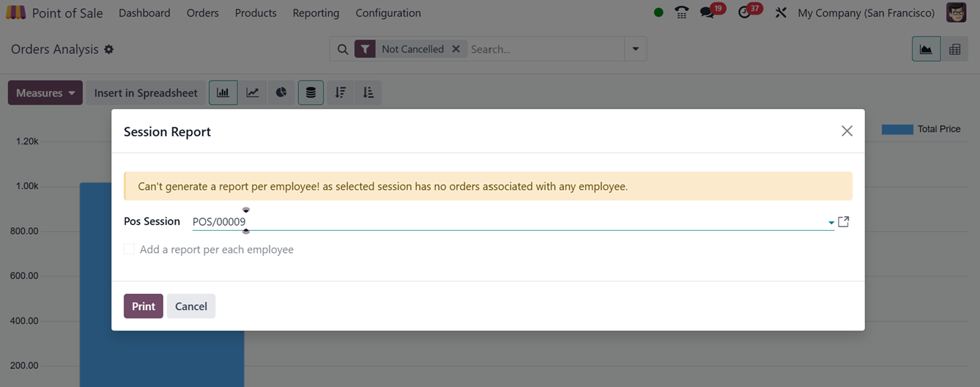Open external link for Pos Session
The height and width of the screenshot is (387, 980).
pos(844,221)
